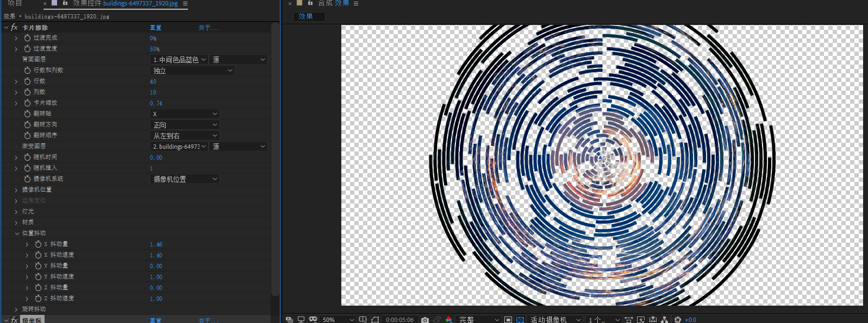Toggle the transparency grid icon

click(x=520, y=320)
